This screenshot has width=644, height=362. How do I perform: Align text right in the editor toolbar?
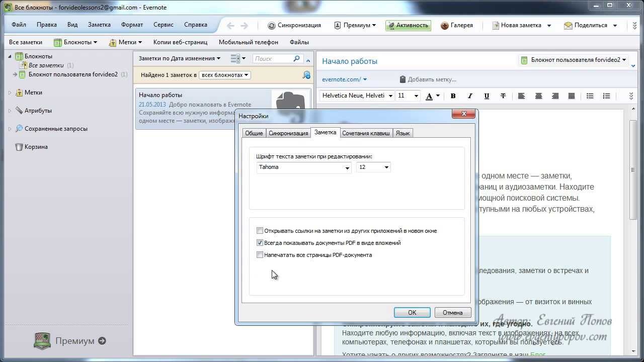point(555,96)
